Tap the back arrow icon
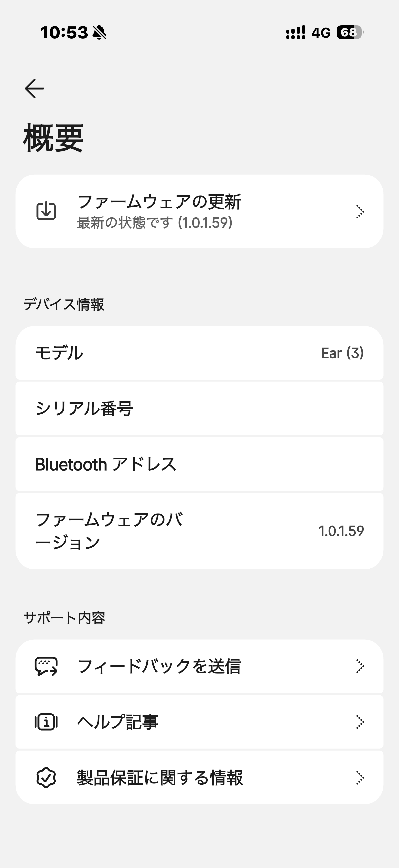 pos(35,89)
